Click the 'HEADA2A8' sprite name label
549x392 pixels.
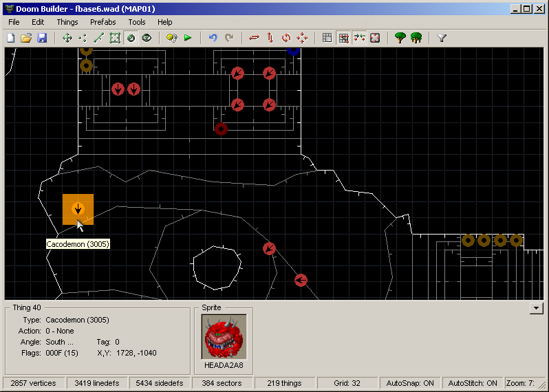(224, 365)
